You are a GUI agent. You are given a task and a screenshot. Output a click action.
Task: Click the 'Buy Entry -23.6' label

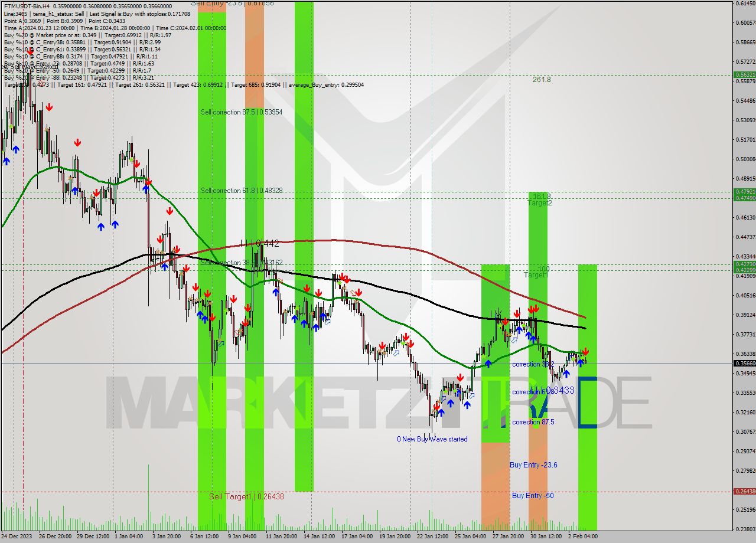[533, 465]
